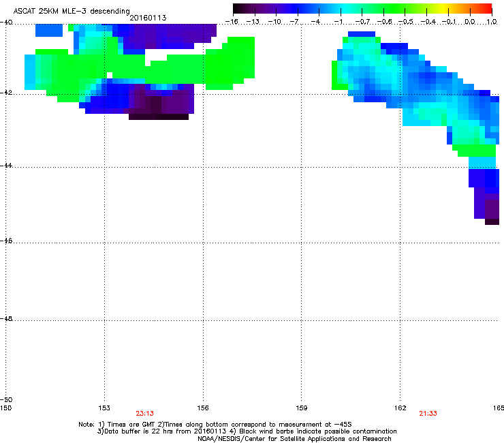Click the -46 latitude axis label
Viewport: 504px width, 443px height.
[x=6, y=241]
